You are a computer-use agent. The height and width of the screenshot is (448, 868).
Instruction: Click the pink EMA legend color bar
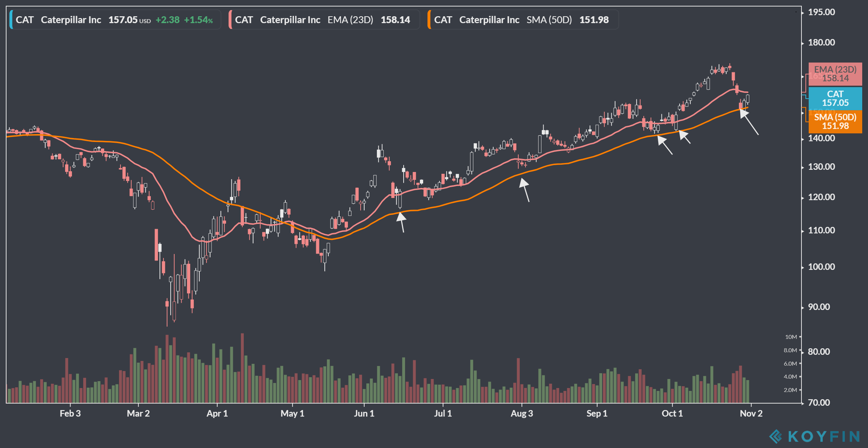tap(230, 20)
